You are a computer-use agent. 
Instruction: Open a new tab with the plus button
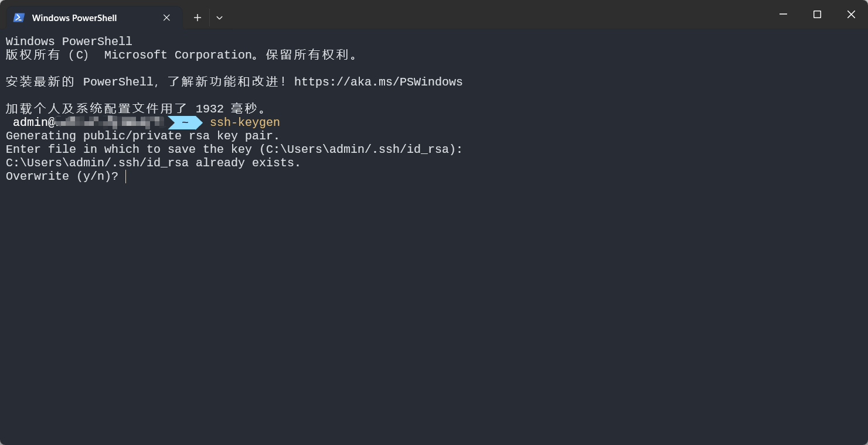[198, 18]
